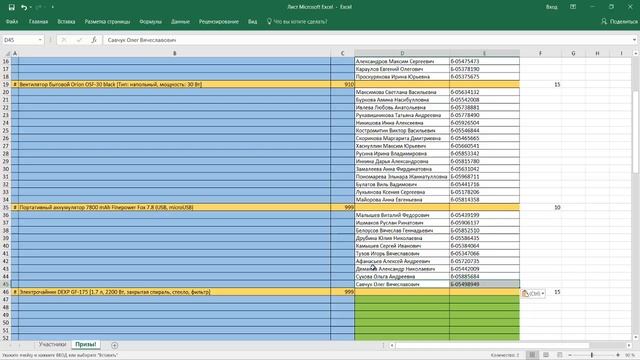Viewport: 640px width, 360px height.
Task: Switch to the Участники sheet tab
Action: click(x=52, y=344)
